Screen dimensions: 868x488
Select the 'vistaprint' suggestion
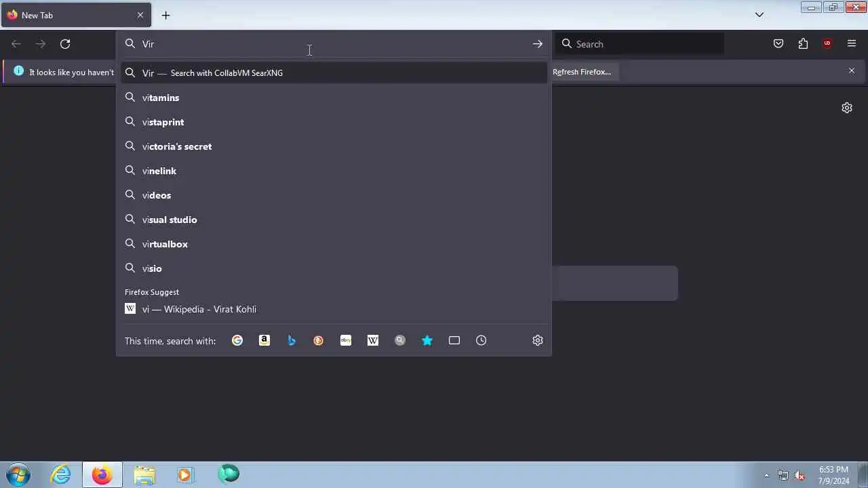tap(334, 122)
